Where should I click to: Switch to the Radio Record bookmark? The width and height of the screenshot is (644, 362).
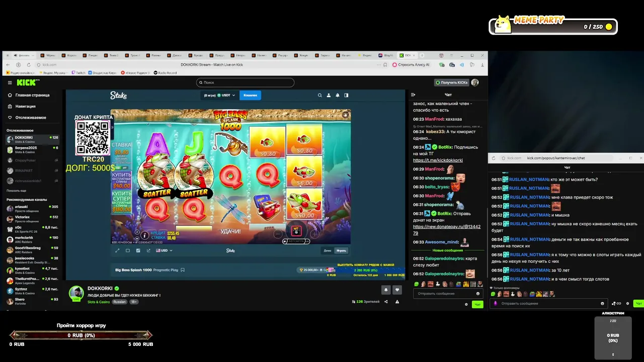166,73
